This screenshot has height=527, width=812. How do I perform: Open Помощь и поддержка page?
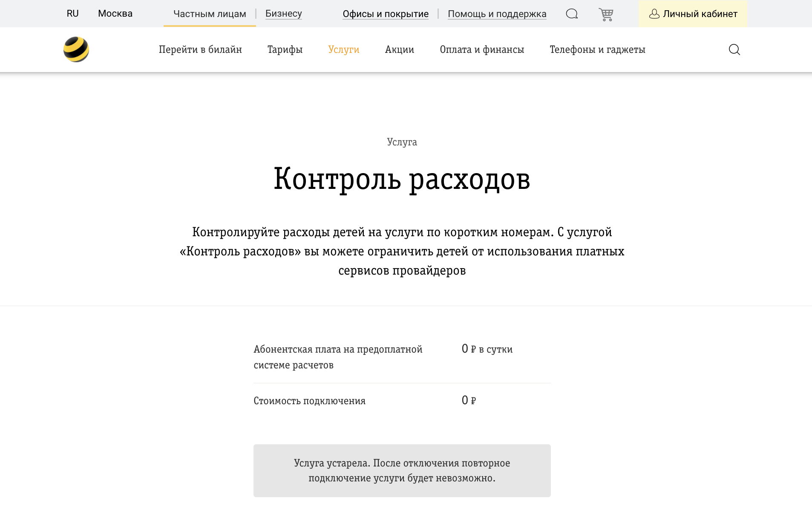(x=497, y=13)
